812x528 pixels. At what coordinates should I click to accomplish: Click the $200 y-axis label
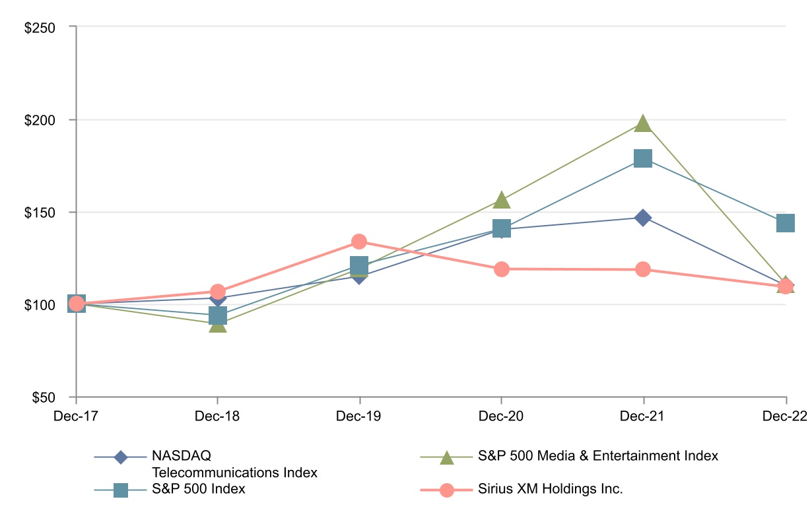(x=55, y=120)
